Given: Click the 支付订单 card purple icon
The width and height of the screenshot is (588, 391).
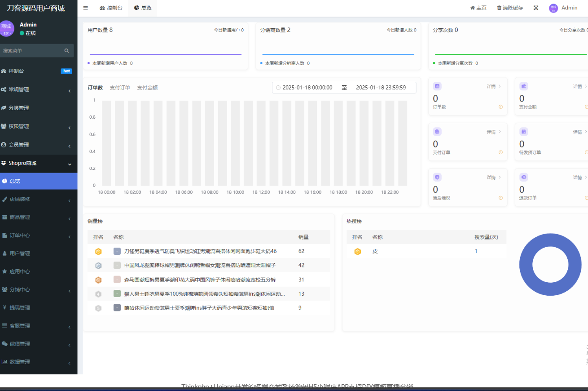Looking at the screenshot, I should point(438,131).
